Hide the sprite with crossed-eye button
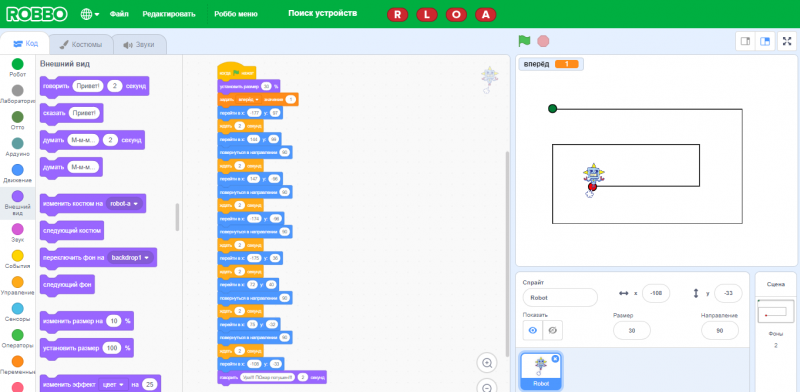This screenshot has width=800, height=392. (x=552, y=330)
